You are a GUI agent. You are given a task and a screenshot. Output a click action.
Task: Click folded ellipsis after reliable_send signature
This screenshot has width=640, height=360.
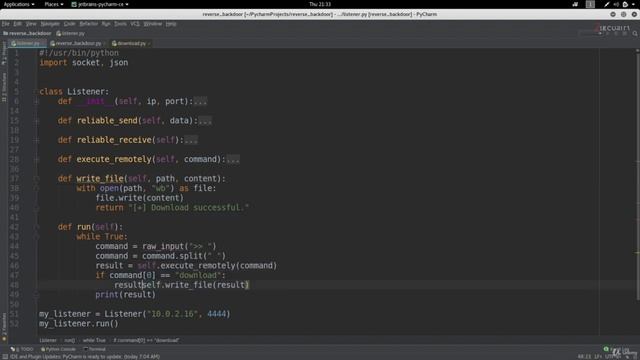click(205, 121)
